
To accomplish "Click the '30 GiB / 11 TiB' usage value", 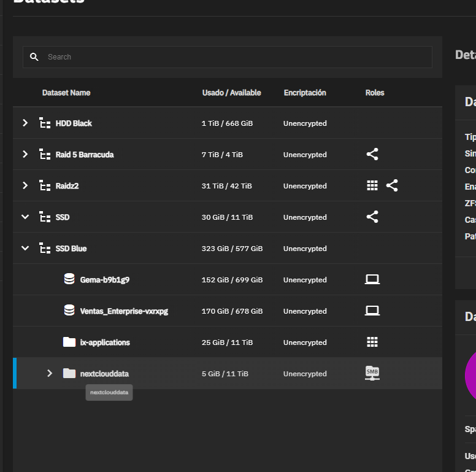I will pos(228,217).
